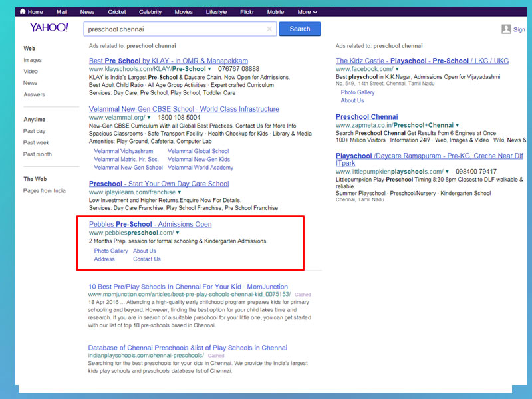The image size is (532, 399).
Task: Click the phone number 1800 108 5004
Action: (179, 118)
